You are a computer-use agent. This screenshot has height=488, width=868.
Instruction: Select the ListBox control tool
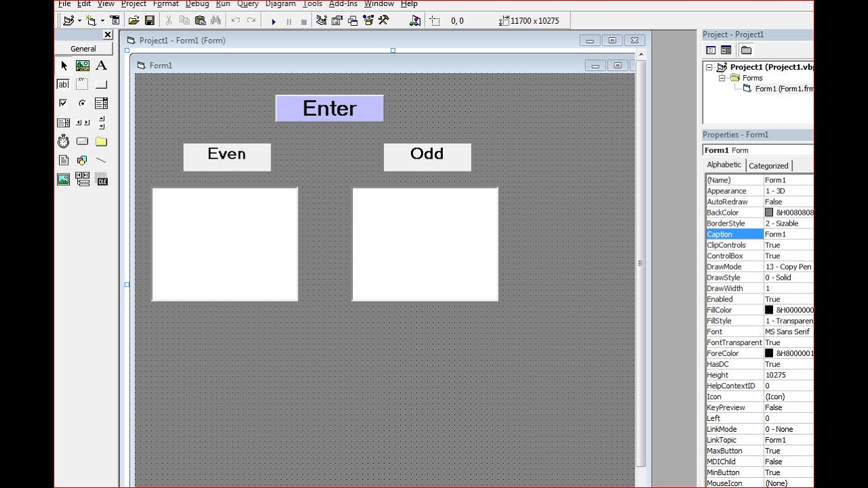coord(63,123)
